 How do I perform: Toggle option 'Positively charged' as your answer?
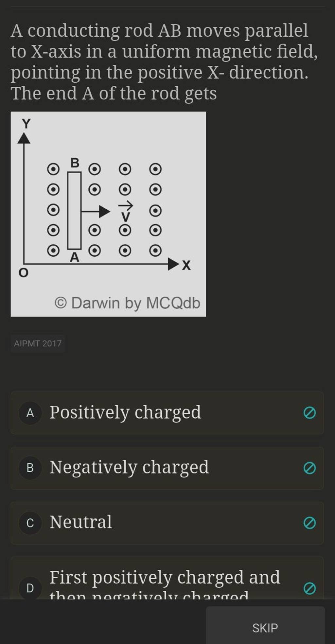[147, 413]
